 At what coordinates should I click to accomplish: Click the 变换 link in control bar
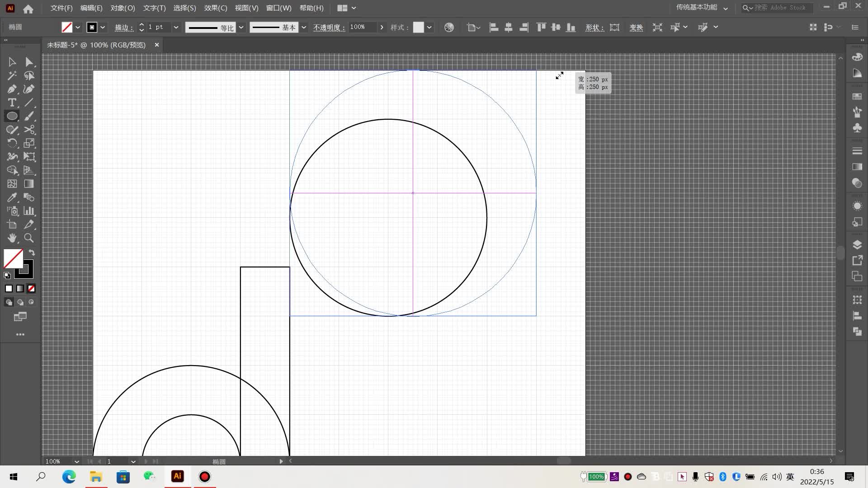[636, 28]
